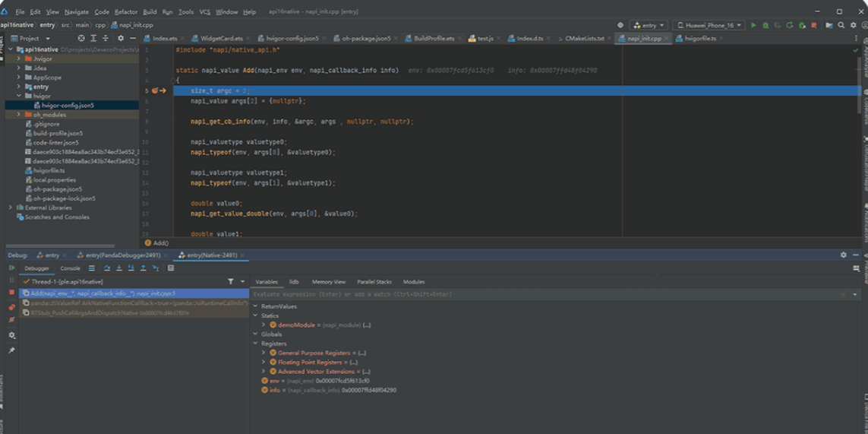Image resolution: width=868 pixels, height=434 pixels.
Task: Switch to the CMakeLists.txt editor tab
Action: [584, 38]
